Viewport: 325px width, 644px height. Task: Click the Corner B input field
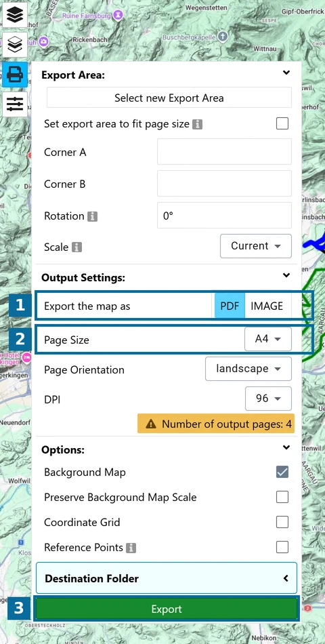pos(225,184)
